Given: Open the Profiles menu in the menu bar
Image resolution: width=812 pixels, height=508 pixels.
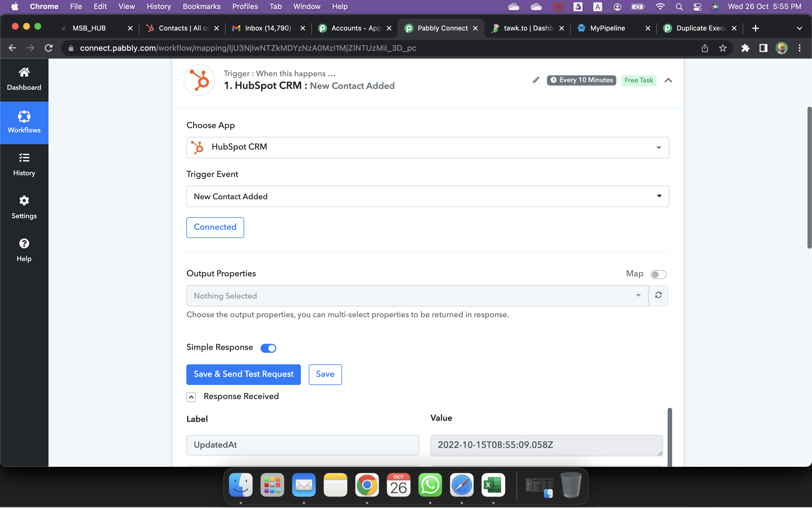Looking at the screenshot, I should 245,7.
